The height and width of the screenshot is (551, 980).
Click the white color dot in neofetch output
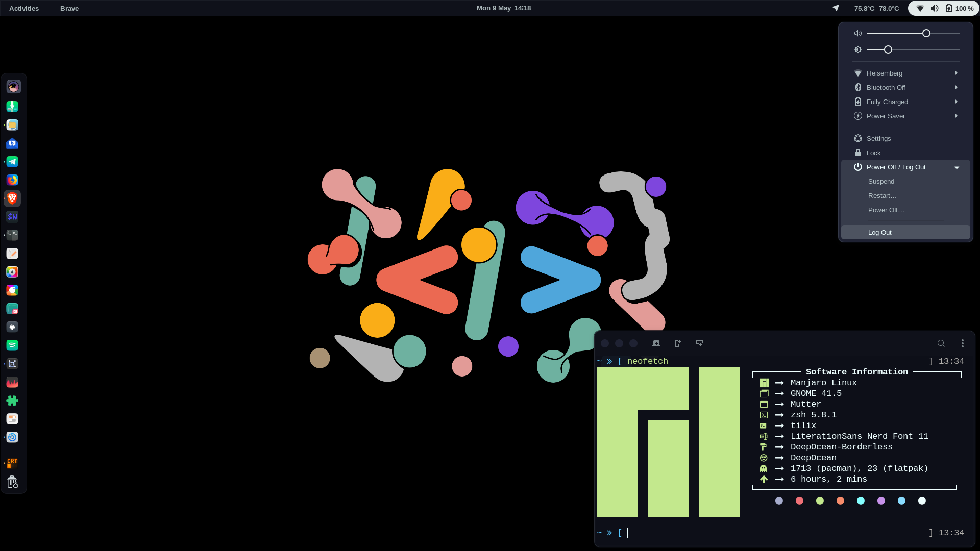(x=922, y=501)
